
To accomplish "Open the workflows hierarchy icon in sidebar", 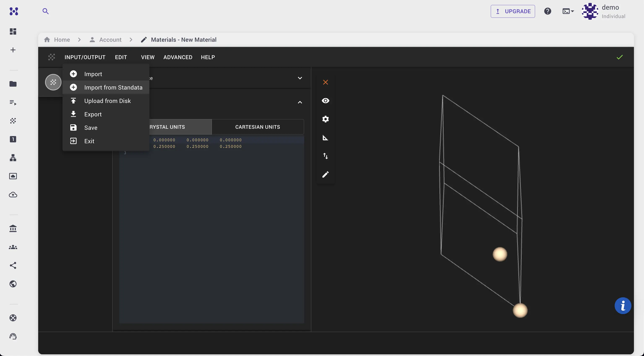I will coord(13,157).
